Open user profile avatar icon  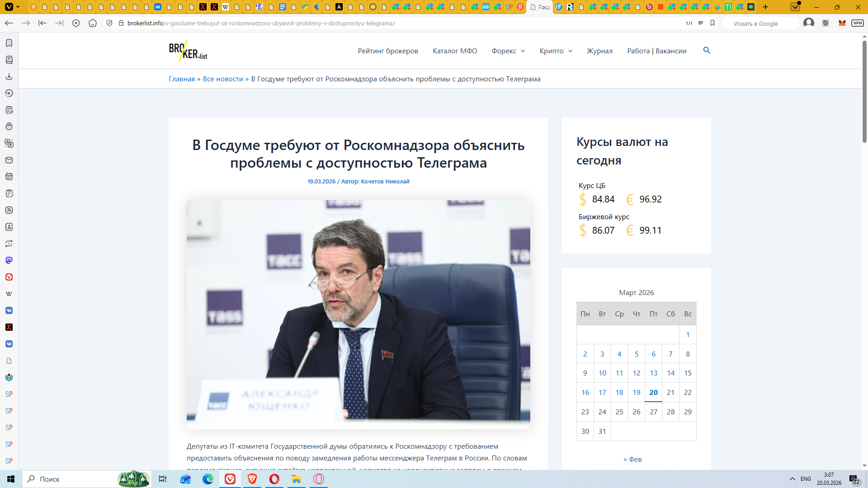pos(809,23)
